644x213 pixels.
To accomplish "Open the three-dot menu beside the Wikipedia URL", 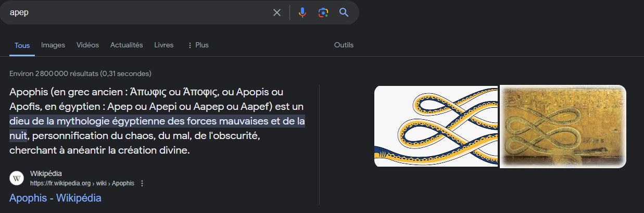I will (142, 183).
